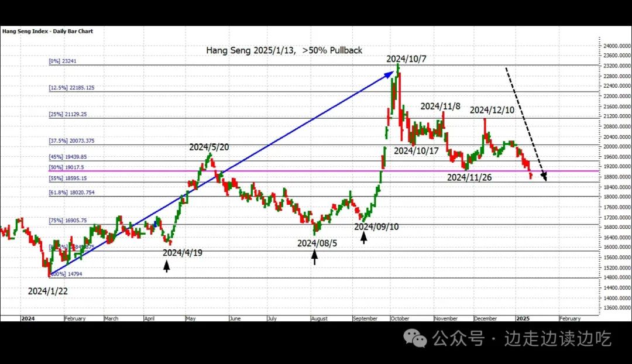
Task: Click the August label on time axis
Action: point(320,318)
